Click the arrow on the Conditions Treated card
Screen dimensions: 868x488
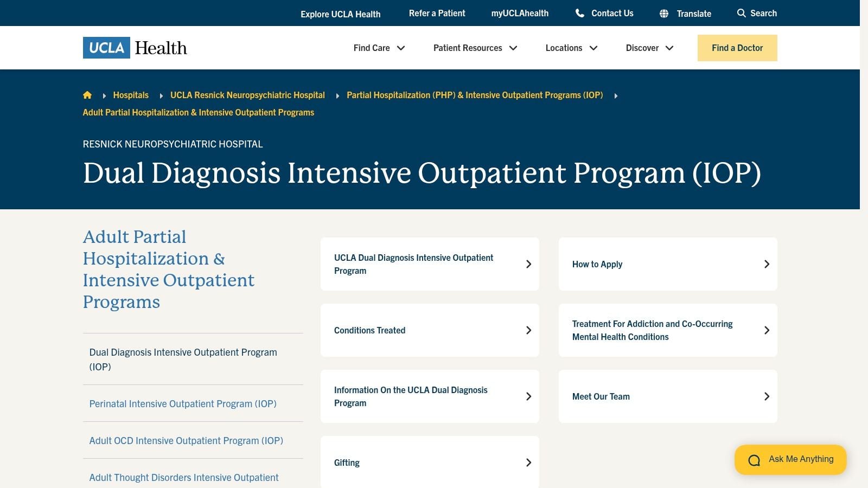click(x=528, y=330)
